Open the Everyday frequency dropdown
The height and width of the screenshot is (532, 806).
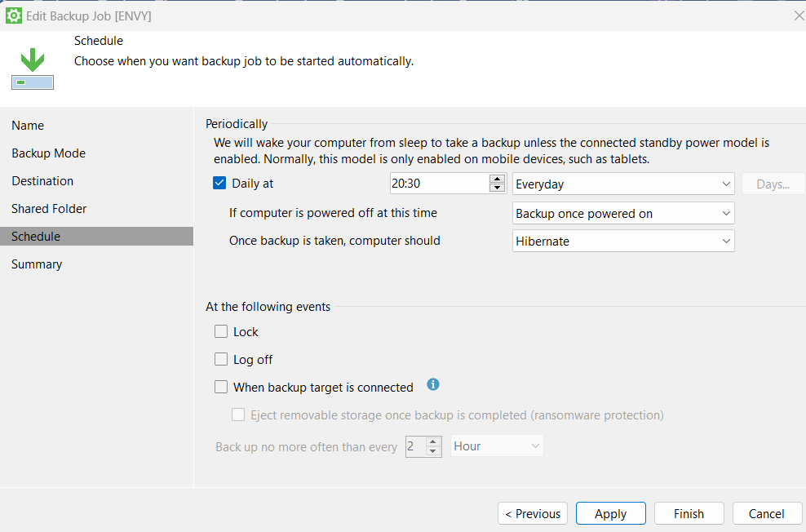pos(624,184)
